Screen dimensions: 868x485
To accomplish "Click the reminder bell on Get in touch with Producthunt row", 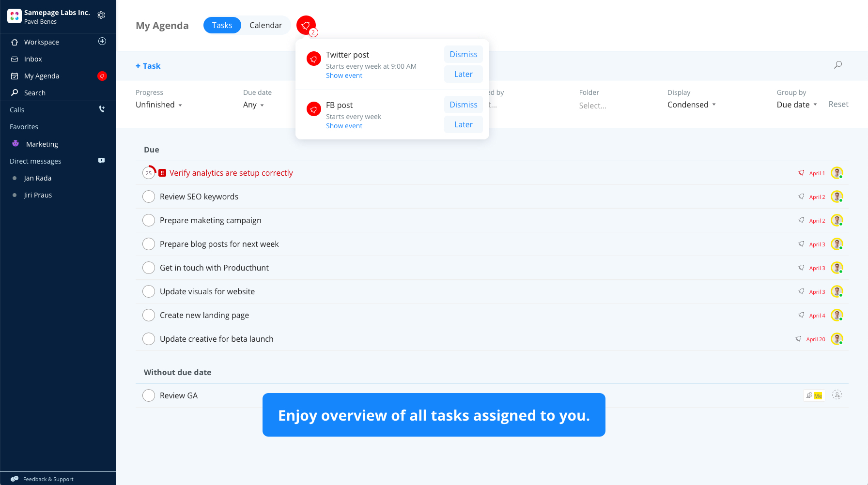I will click(801, 268).
